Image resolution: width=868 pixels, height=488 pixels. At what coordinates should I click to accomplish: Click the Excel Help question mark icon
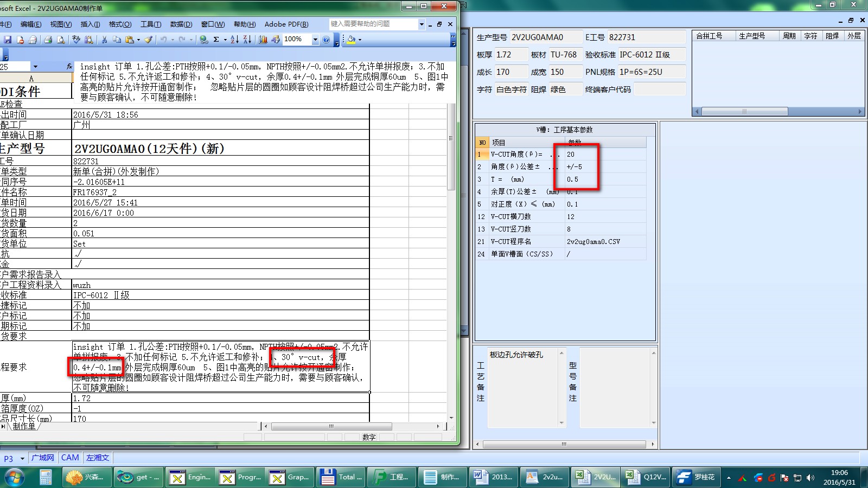coord(326,40)
